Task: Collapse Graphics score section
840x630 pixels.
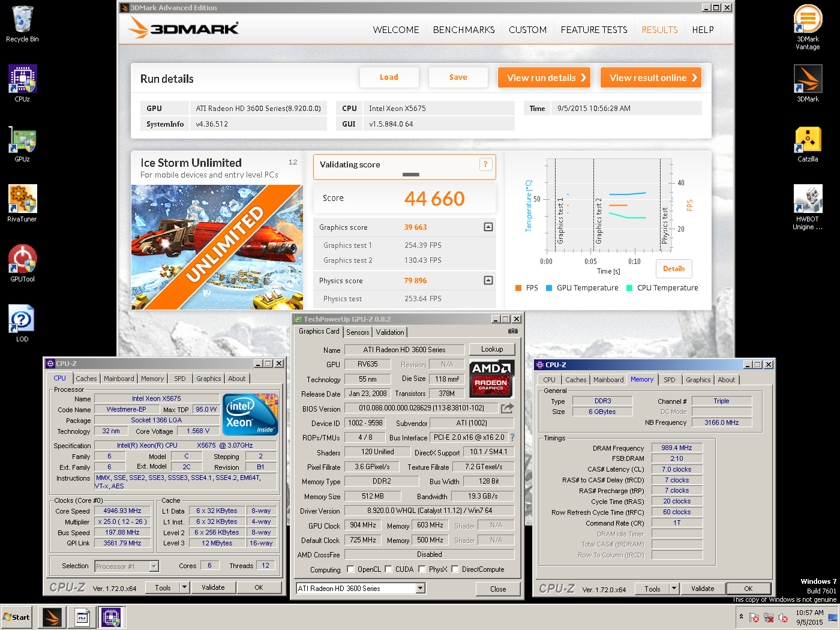Action: (x=488, y=227)
